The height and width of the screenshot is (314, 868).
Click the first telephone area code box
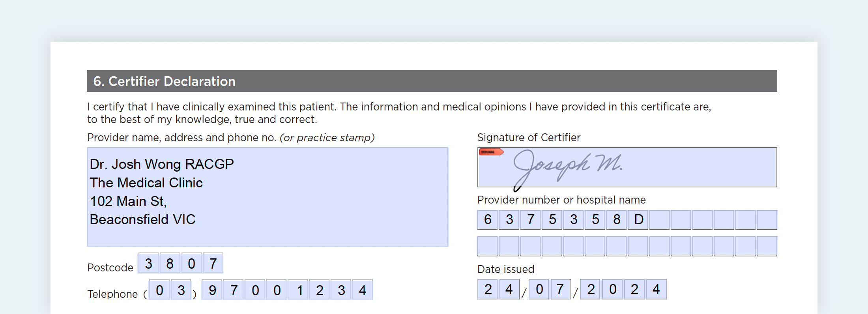[x=159, y=290]
